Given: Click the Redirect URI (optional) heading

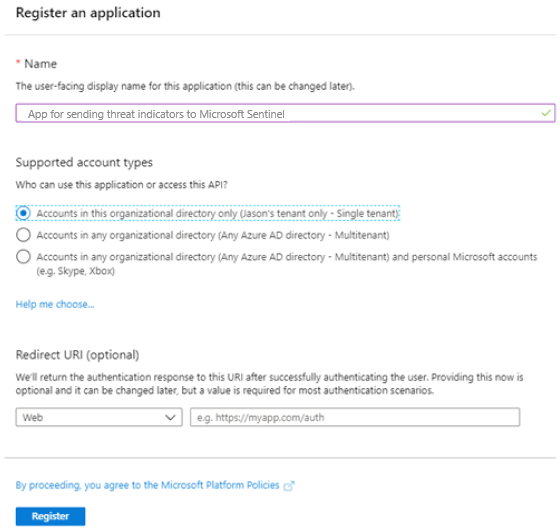Looking at the screenshot, I should (x=78, y=355).
